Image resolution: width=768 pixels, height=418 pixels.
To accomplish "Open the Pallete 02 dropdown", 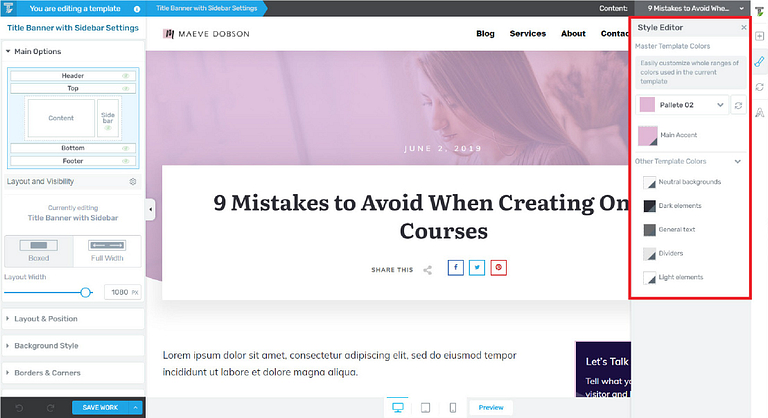I will tap(682, 105).
